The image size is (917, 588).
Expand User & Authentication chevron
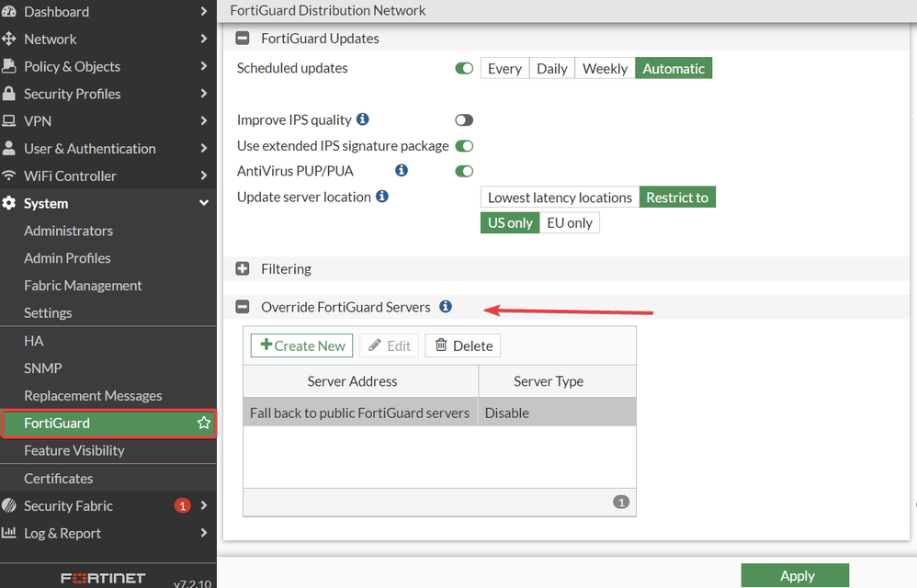click(x=203, y=148)
